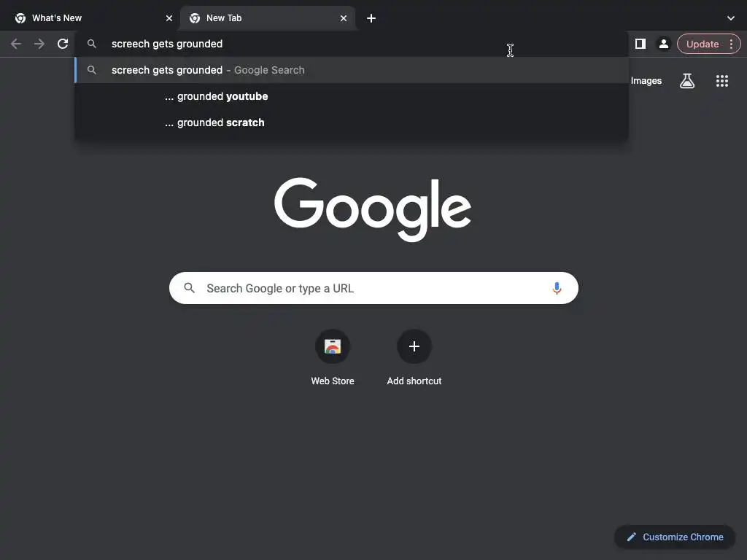Expand the tab search chevron
The width and height of the screenshot is (747, 560).
(x=731, y=18)
